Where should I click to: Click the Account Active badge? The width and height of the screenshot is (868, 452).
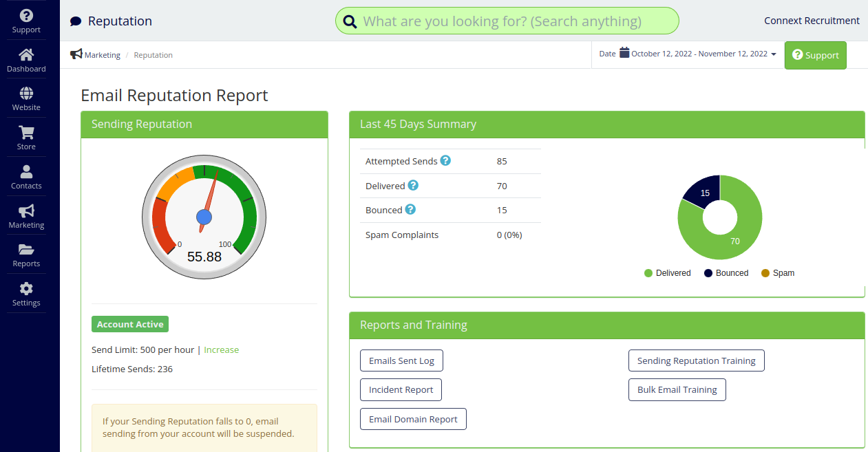(x=130, y=324)
